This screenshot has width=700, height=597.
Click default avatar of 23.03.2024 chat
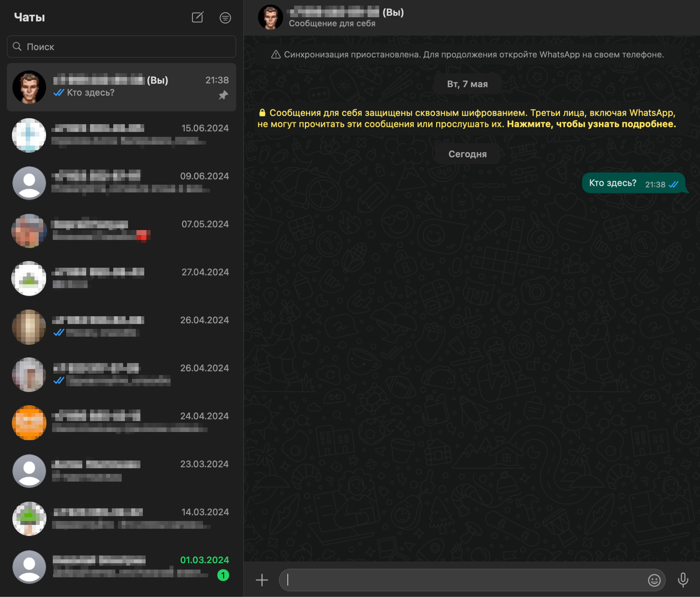pyautogui.click(x=29, y=471)
